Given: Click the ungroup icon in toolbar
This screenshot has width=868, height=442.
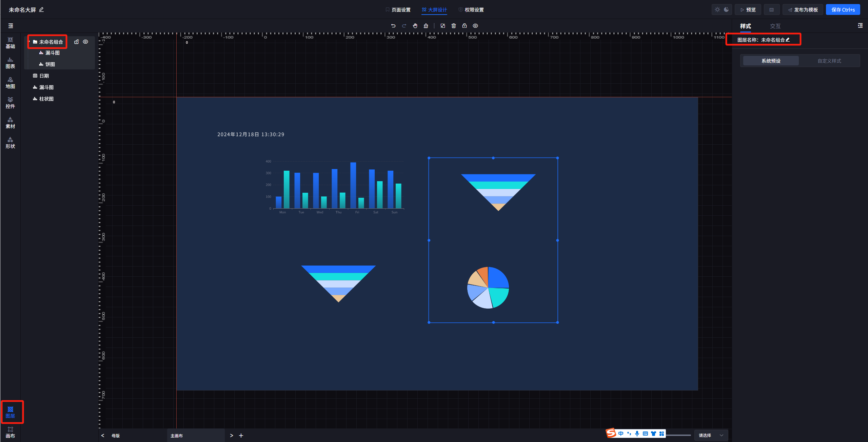Looking at the screenshot, I should pos(442,26).
